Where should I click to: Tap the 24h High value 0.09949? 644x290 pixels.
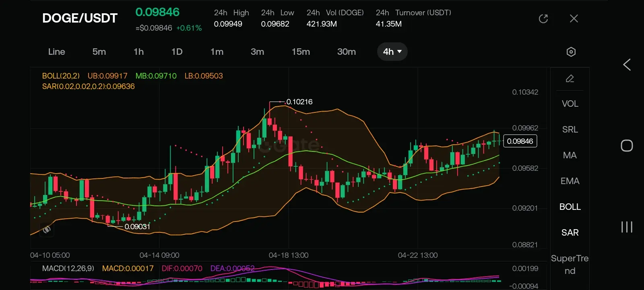click(228, 24)
